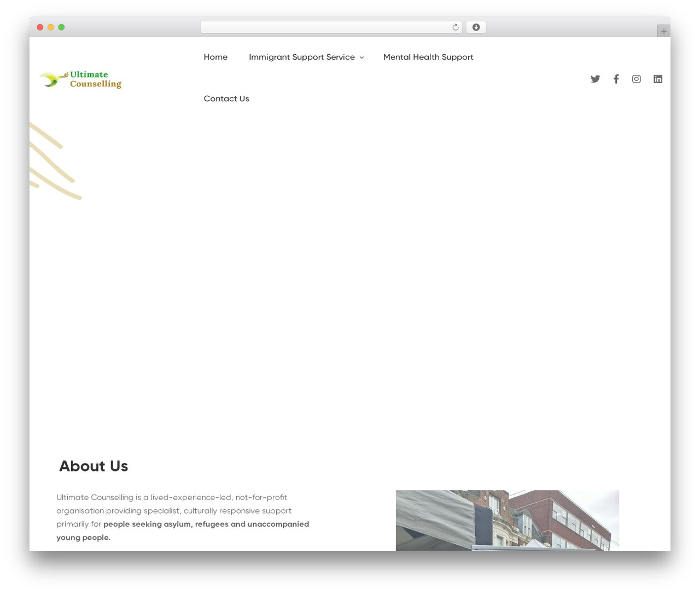
Task: Open the LinkedIn social link
Action: pyautogui.click(x=658, y=79)
